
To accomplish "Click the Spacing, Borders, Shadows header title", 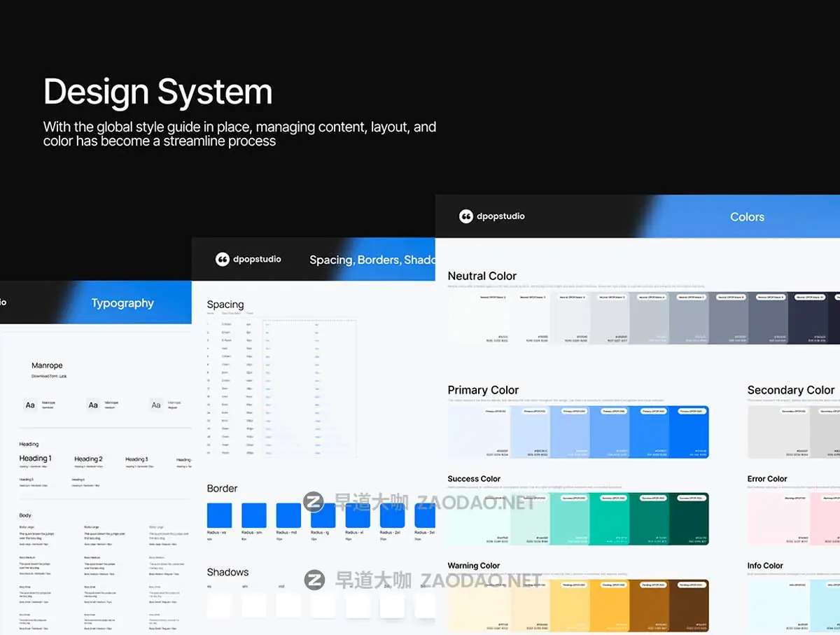I will pos(372,260).
